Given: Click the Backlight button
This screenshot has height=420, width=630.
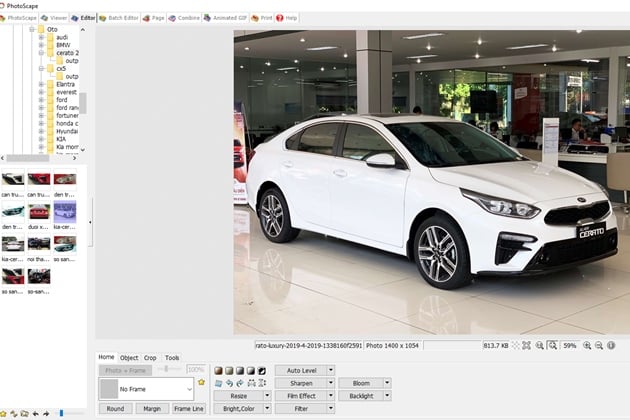Looking at the screenshot, I should pos(361,396).
